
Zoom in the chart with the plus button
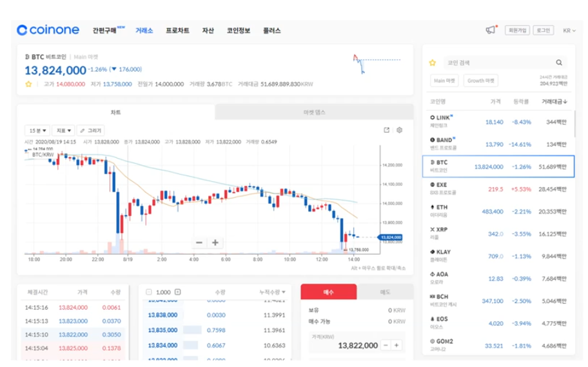(x=215, y=243)
